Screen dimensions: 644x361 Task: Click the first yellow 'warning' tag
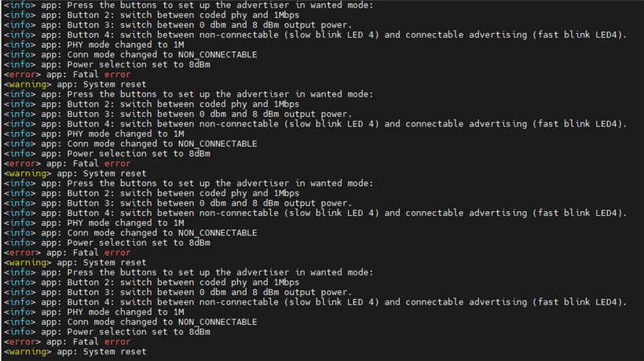coord(28,85)
